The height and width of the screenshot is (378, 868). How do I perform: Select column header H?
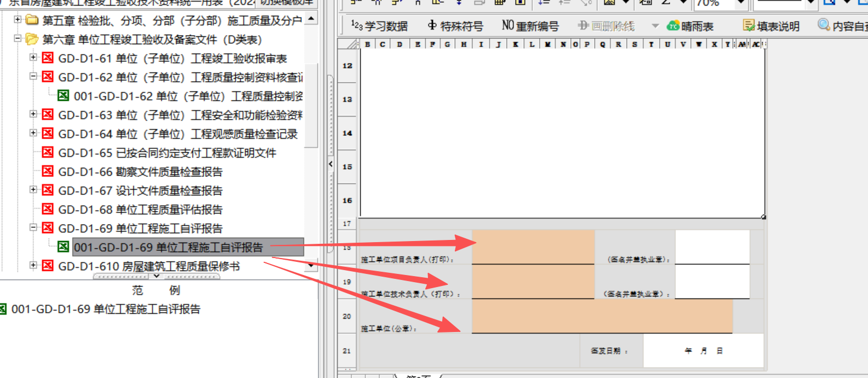tap(464, 44)
